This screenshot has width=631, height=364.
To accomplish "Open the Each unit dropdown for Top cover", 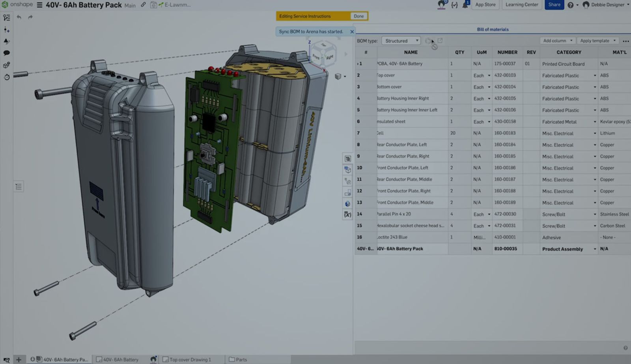I will pos(489,75).
